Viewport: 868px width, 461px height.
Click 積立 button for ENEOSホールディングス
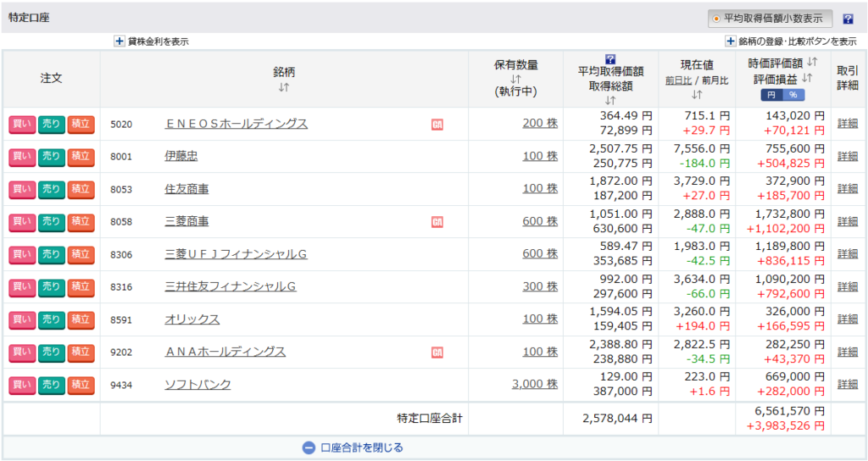pos(81,124)
